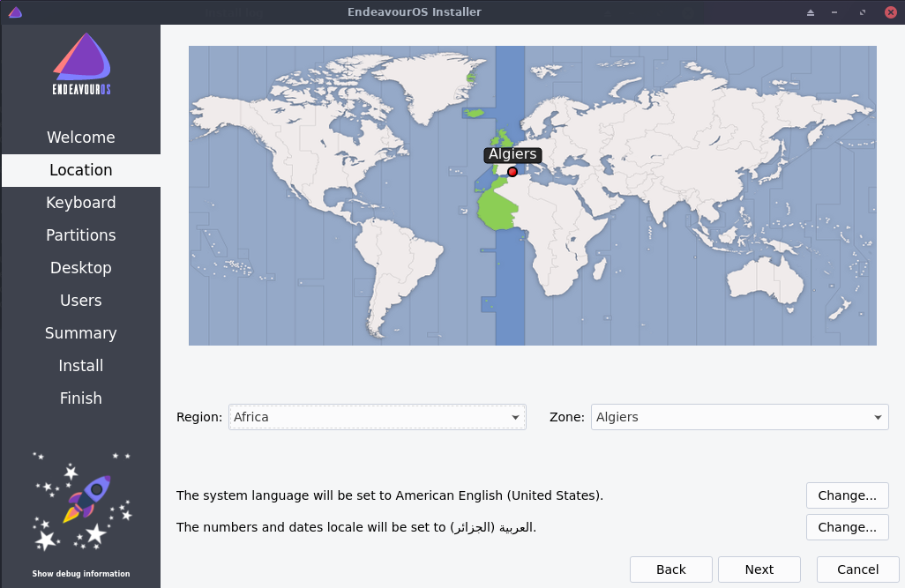This screenshot has height=588, width=905.
Task: Select the Partitions step in sidebar
Action: click(81, 235)
